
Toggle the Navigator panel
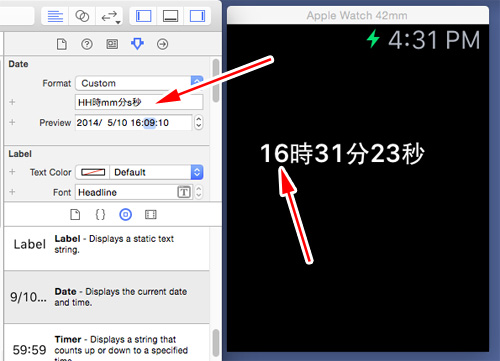point(143,16)
